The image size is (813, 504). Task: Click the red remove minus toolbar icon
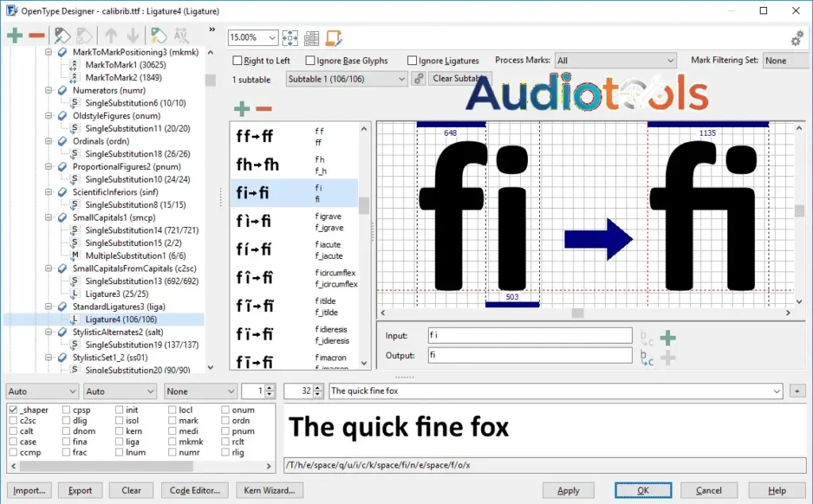pyautogui.click(x=37, y=36)
